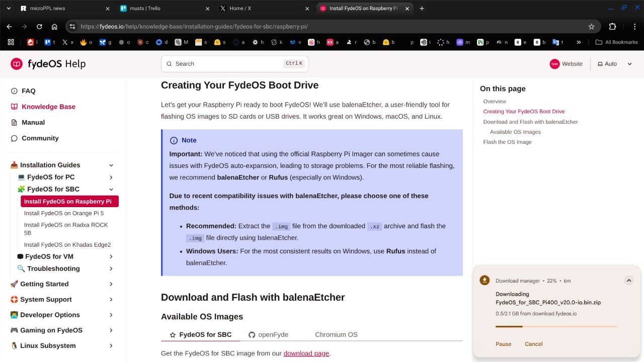Go back to the previous page
The height and width of the screenshot is (362, 644).
coord(9,27)
